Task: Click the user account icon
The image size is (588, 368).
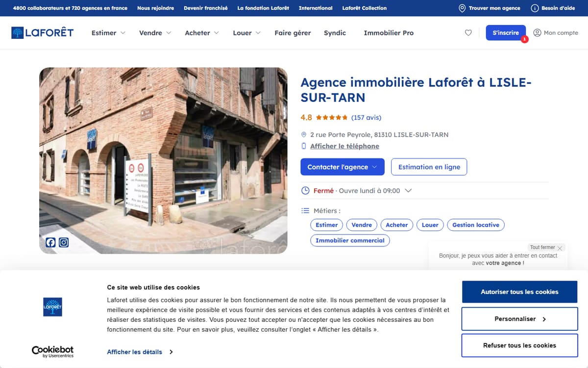Action: (x=537, y=33)
